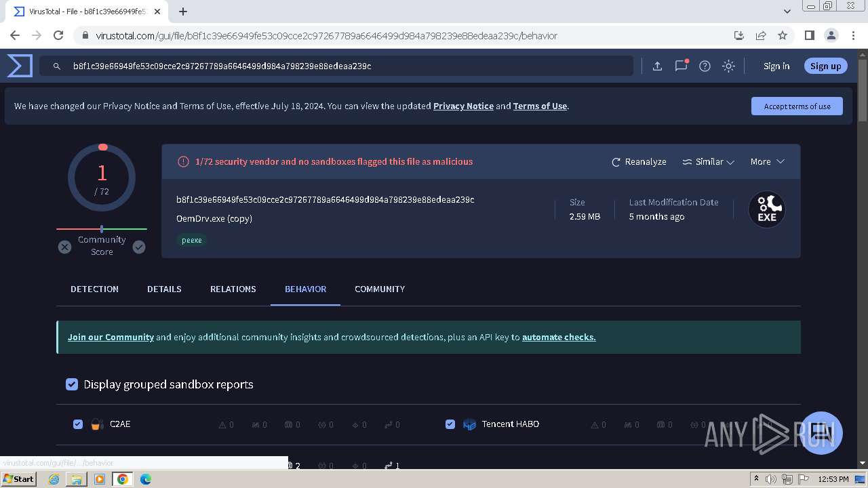Image resolution: width=868 pixels, height=488 pixels.
Task: Open the Chrome profile icon
Action: pyautogui.click(x=831, y=35)
